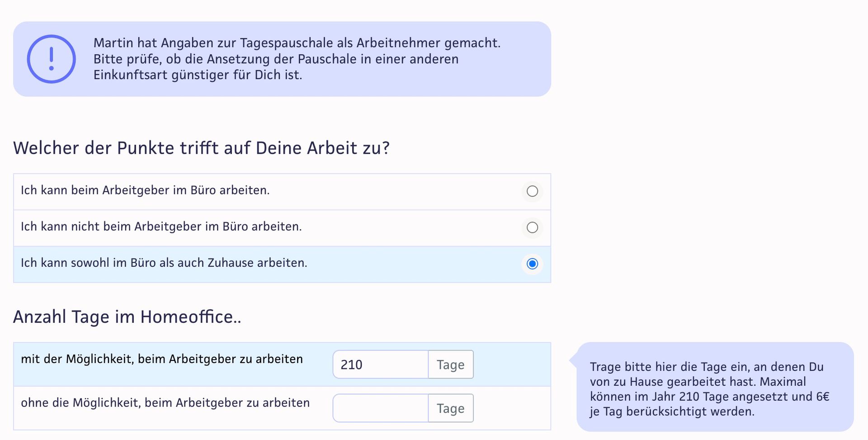Click the text 'Ich kann sowohl im Büro als auch Zuhause arbeiten.'

pyautogui.click(x=164, y=263)
